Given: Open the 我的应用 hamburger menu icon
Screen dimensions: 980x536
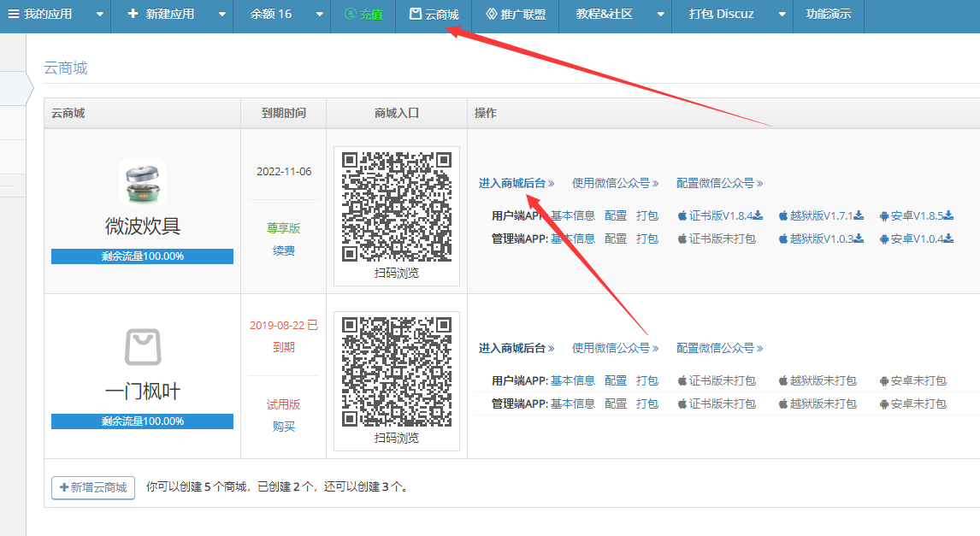Looking at the screenshot, I should click(x=13, y=14).
